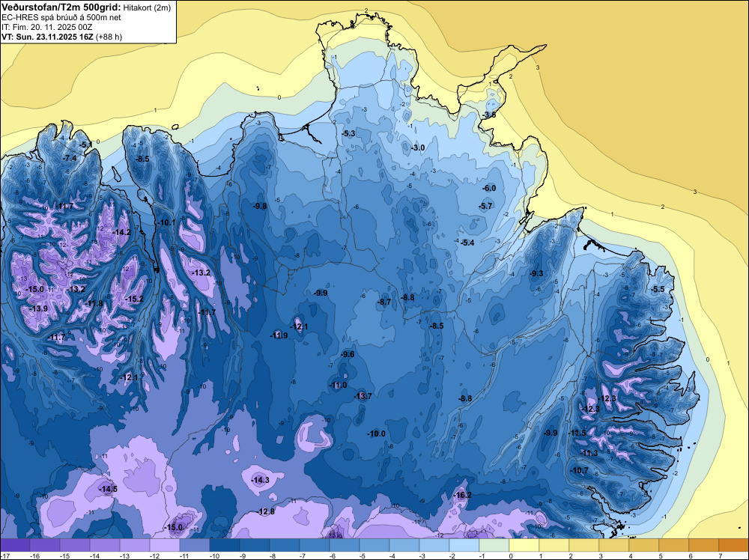Screen dimensions: 749x560
Task: Click the legend tick label '-14'
Action: click(x=94, y=556)
